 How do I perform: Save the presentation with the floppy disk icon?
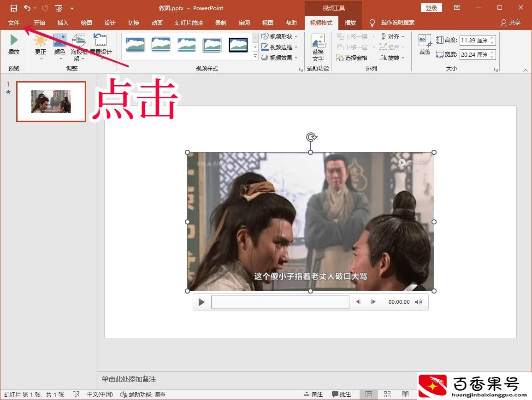tap(13, 8)
